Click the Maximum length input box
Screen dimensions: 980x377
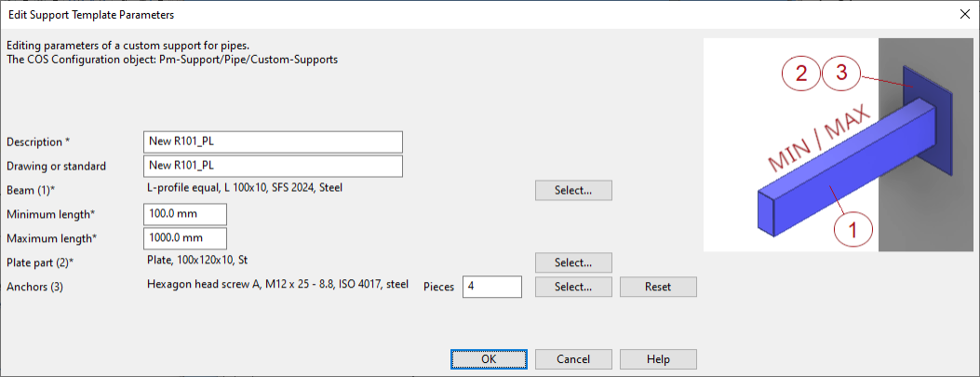click(186, 238)
